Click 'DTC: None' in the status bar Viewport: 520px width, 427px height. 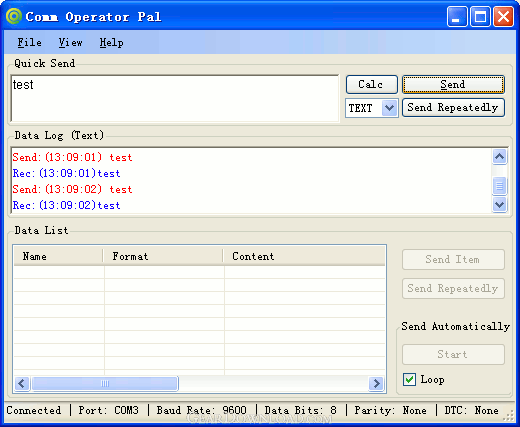(471, 410)
